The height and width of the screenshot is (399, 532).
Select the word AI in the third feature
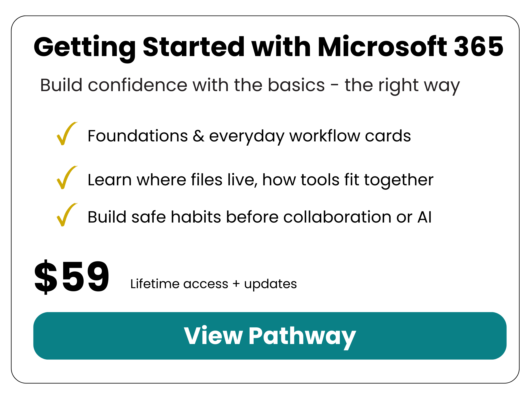click(424, 217)
